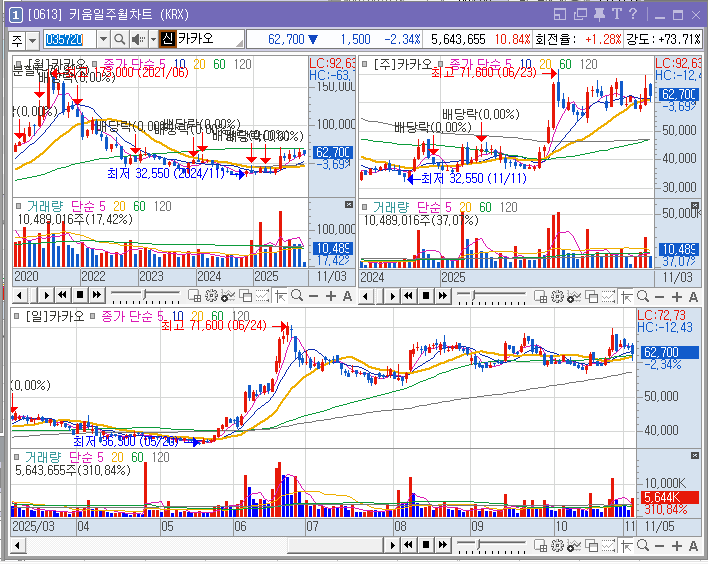Click play forward on monthly chart toolbar

pos(46,296)
